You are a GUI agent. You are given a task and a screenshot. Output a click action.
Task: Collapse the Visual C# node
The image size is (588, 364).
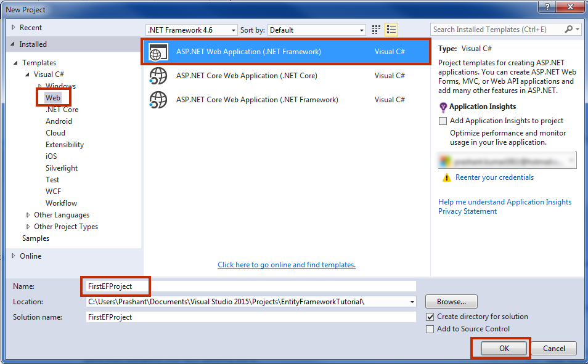click(27, 75)
